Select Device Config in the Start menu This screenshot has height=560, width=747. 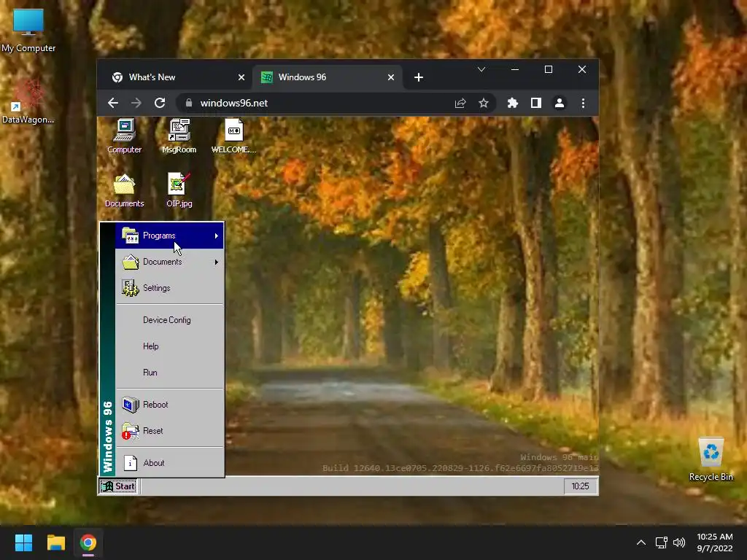point(169,320)
